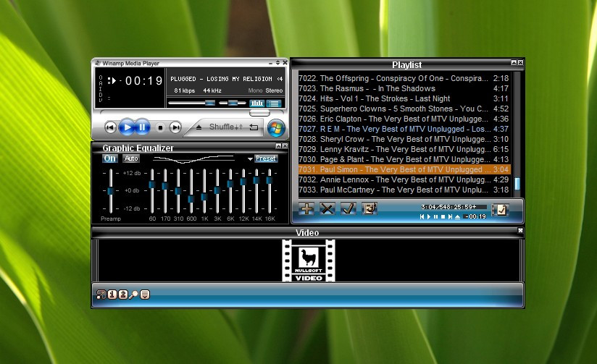Click the magnifier zoom icon in video bar
The height and width of the screenshot is (364, 597).
(x=133, y=295)
